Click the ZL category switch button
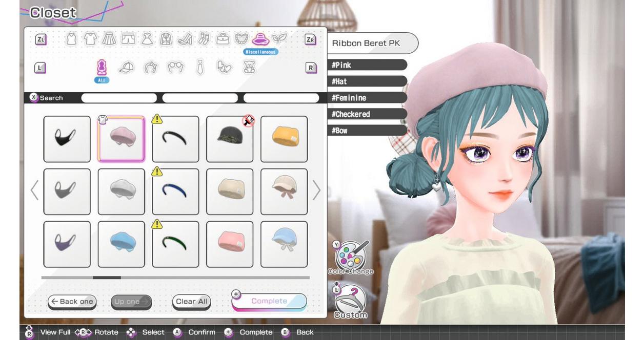The width and height of the screenshot is (644, 340). click(41, 39)
